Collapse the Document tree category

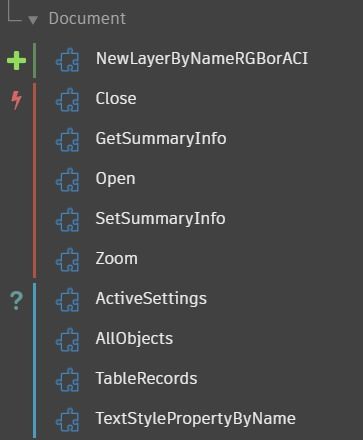point(33,20)
